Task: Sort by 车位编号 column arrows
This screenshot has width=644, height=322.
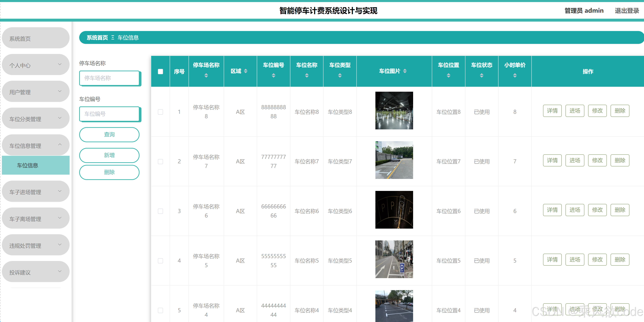Action: [x=273, y=75]
